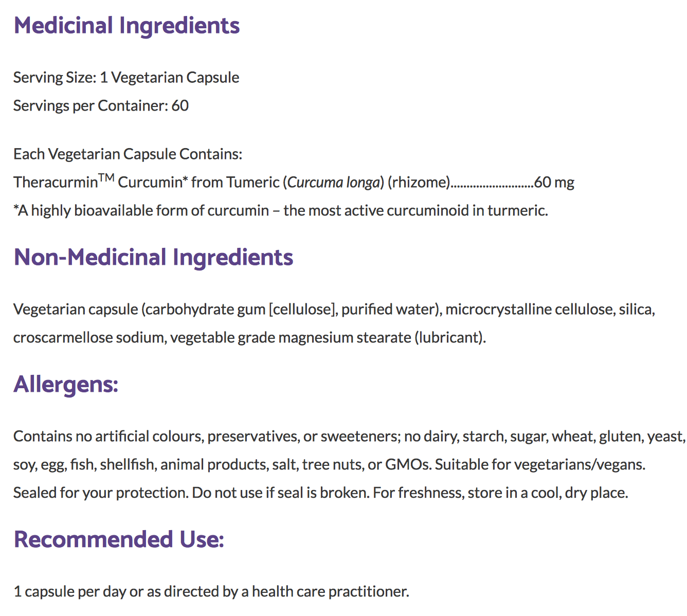The image size is (687, 616).
Task: Click 'Each Vegetarian Capsule Contains:' text
Action: [128, 154]
